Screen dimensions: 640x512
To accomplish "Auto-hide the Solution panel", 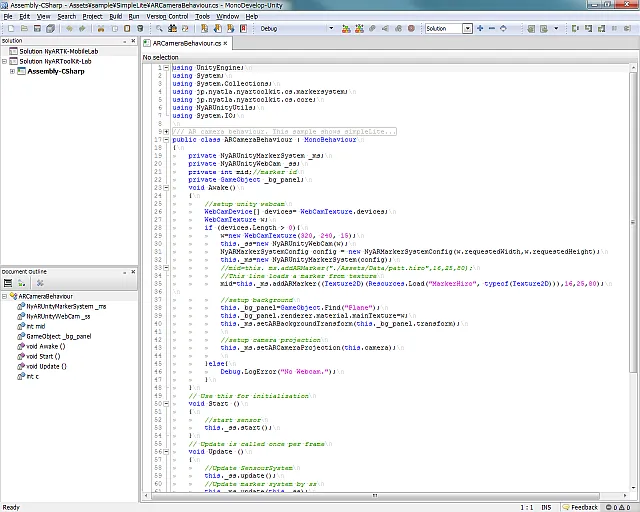I will pyautogui.click(x=124, y=41).
